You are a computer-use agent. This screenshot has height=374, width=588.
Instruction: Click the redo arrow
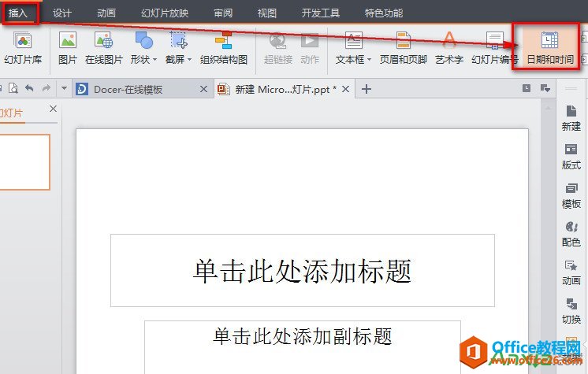[47, 88]
